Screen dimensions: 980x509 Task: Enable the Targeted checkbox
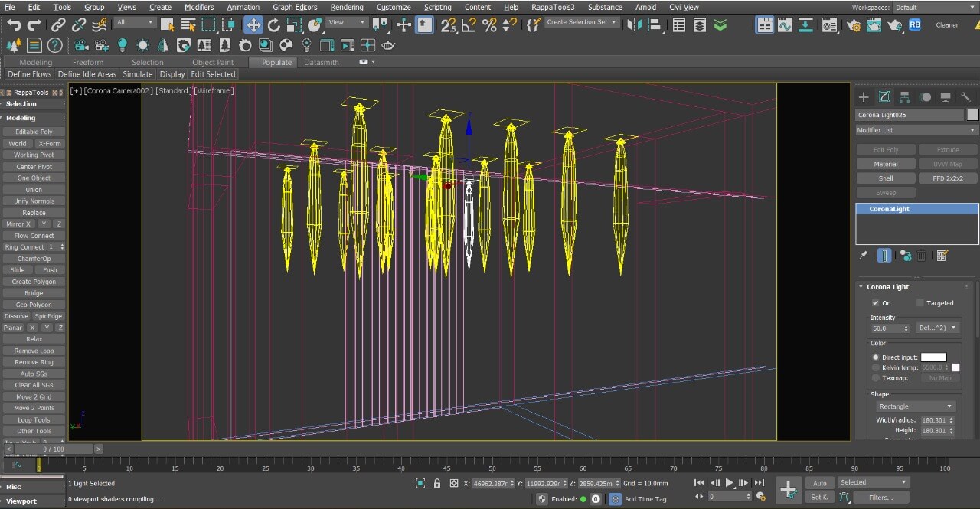(x=920, y=303)
